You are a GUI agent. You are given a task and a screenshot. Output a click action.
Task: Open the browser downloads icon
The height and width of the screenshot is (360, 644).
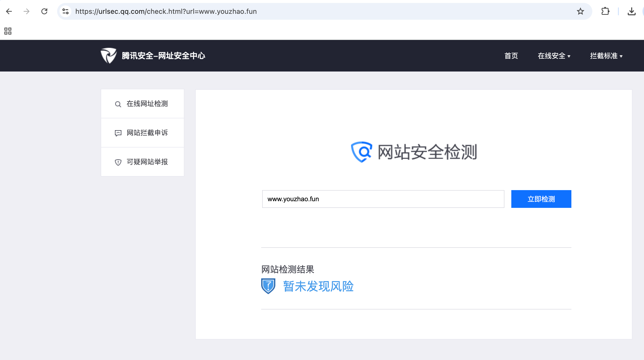point(631,11)
